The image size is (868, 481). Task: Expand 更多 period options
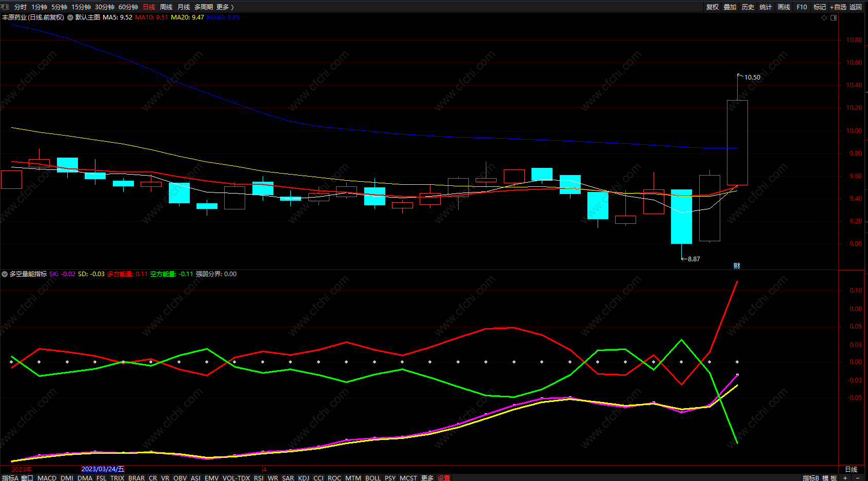click(x=225, y=7)
